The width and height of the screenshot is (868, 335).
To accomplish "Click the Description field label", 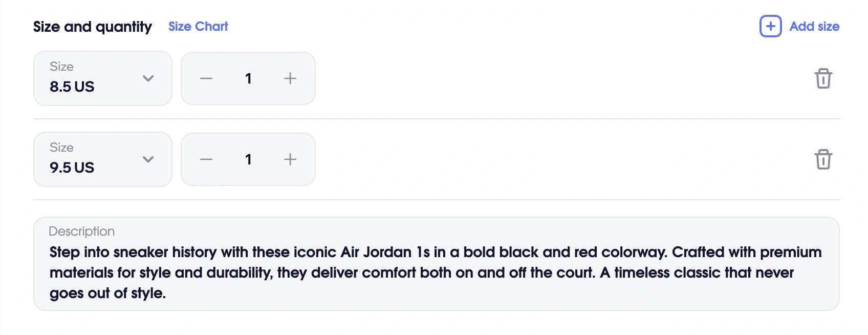I will pyautogui.click(x=81, y=231).
